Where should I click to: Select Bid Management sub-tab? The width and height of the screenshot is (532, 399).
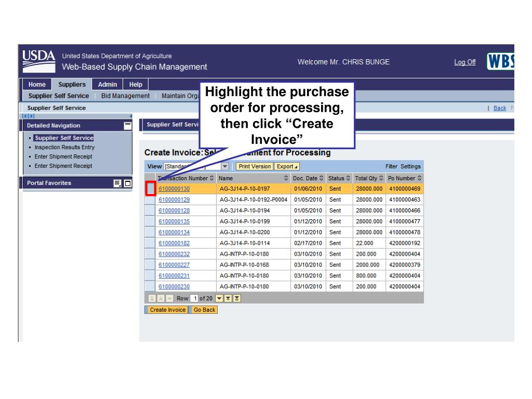(125, 96)
